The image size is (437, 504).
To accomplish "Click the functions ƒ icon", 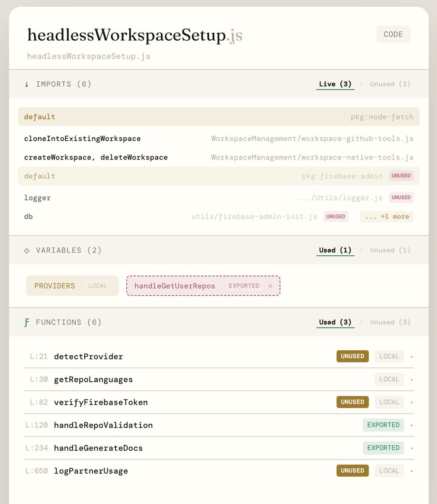I will pos(27,323).
